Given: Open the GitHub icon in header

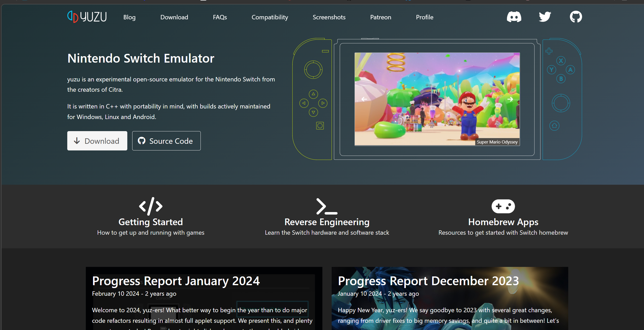Looking at the screenshot, I should point(576,17).
